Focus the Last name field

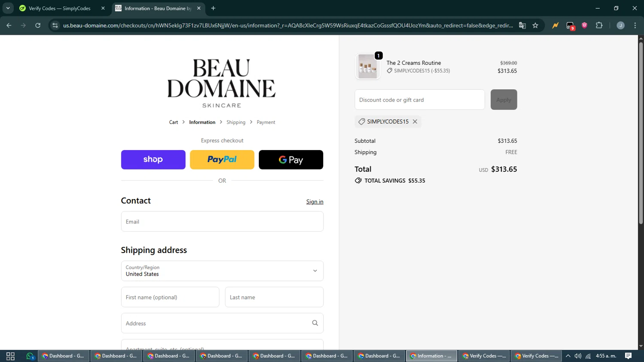click(274, 297)
